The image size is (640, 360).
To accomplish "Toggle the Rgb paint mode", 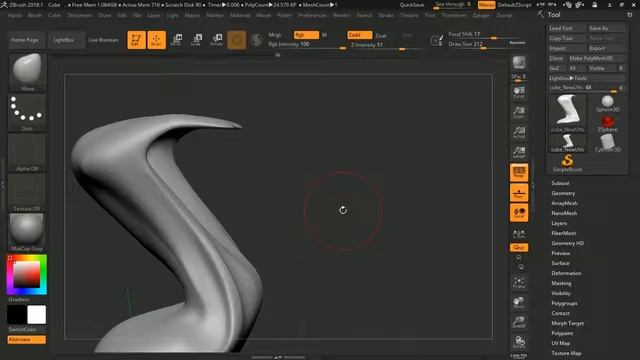I will click(306, 35).
